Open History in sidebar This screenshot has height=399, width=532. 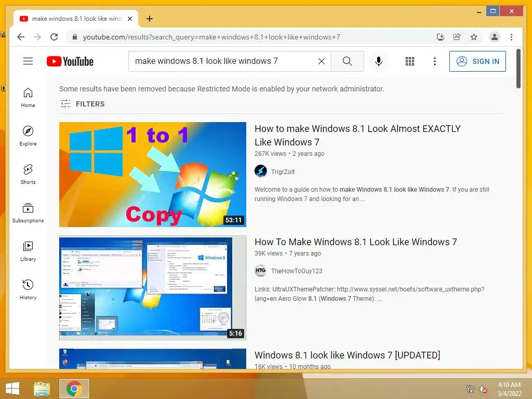[28, 289]
